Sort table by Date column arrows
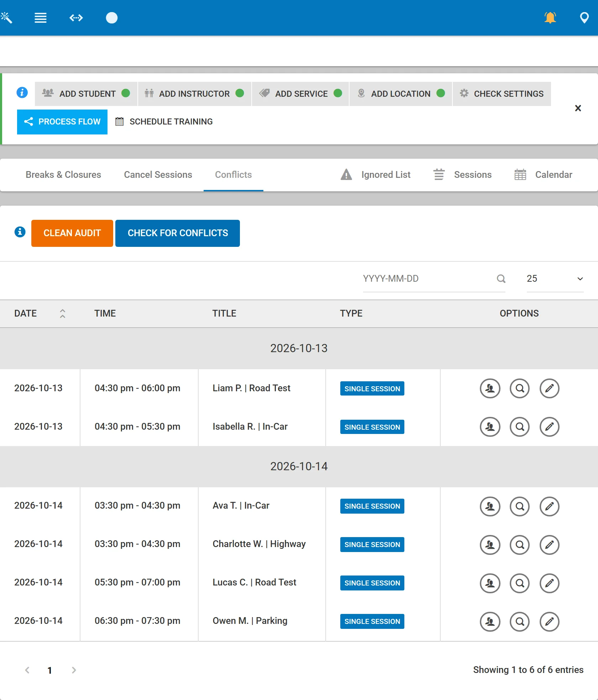 [63, 313]
